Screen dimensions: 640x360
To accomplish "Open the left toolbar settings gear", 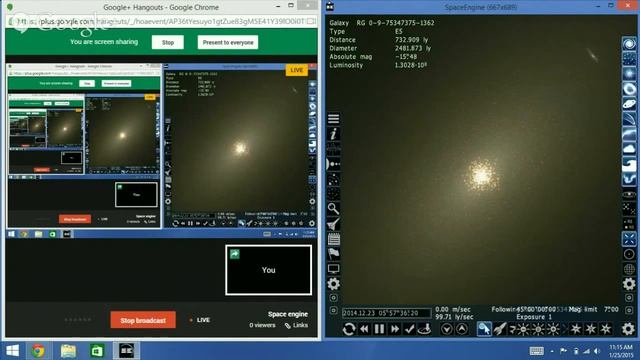I will coord(333,284).
